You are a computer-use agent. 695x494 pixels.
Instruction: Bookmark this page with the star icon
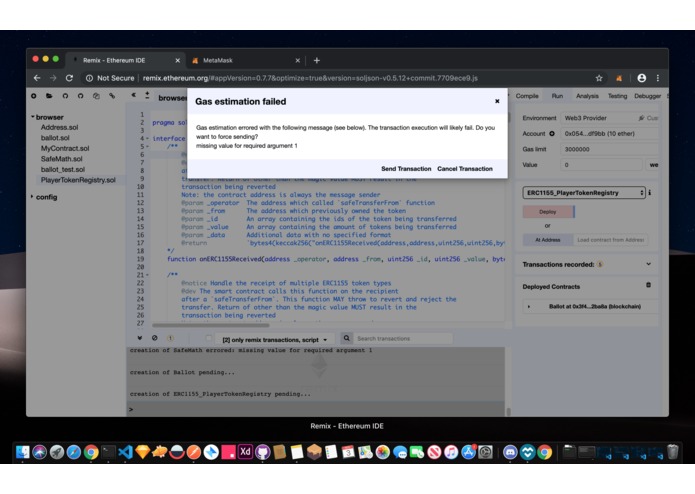click(599, 78)
